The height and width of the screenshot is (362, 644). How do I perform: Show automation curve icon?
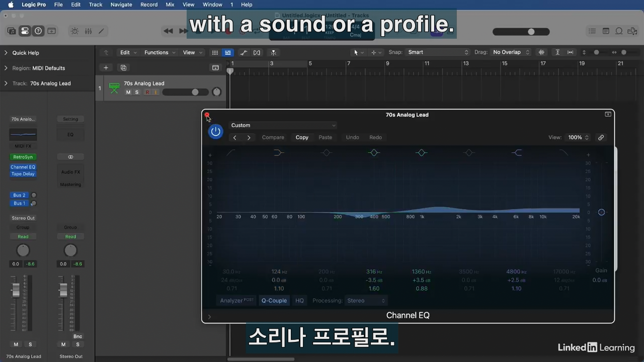tap(244, 52)
